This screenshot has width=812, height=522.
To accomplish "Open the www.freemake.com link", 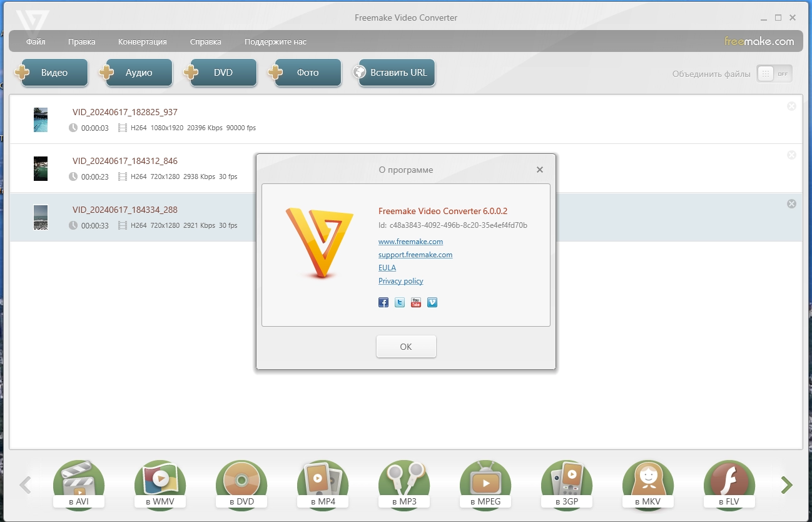I will click(410, 242).
